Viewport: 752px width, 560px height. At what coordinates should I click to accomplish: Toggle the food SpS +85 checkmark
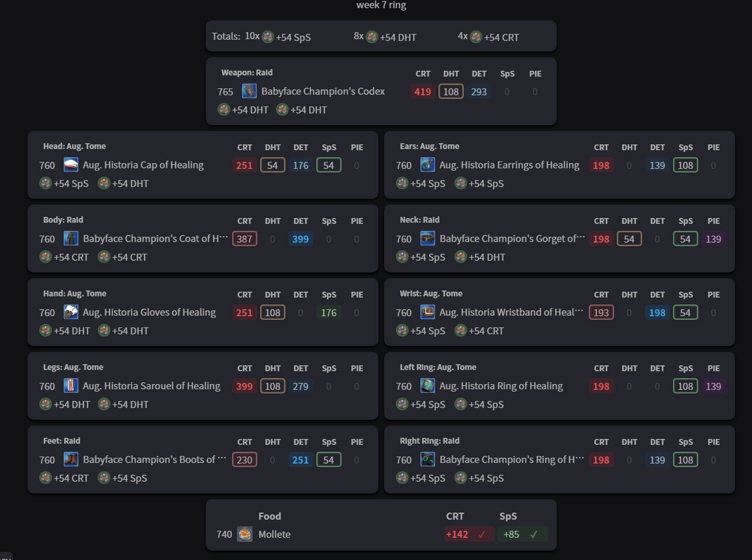(533, 534)
